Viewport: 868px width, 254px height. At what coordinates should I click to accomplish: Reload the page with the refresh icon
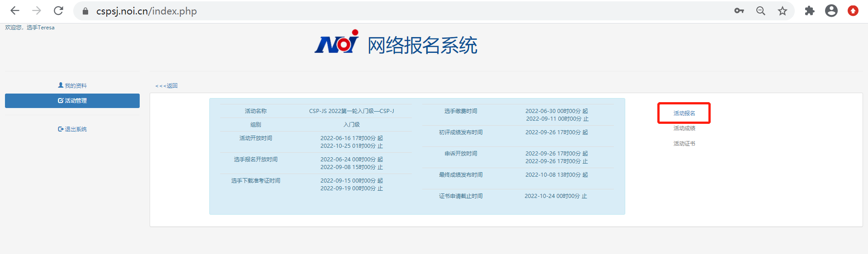[x=58, y=11]
